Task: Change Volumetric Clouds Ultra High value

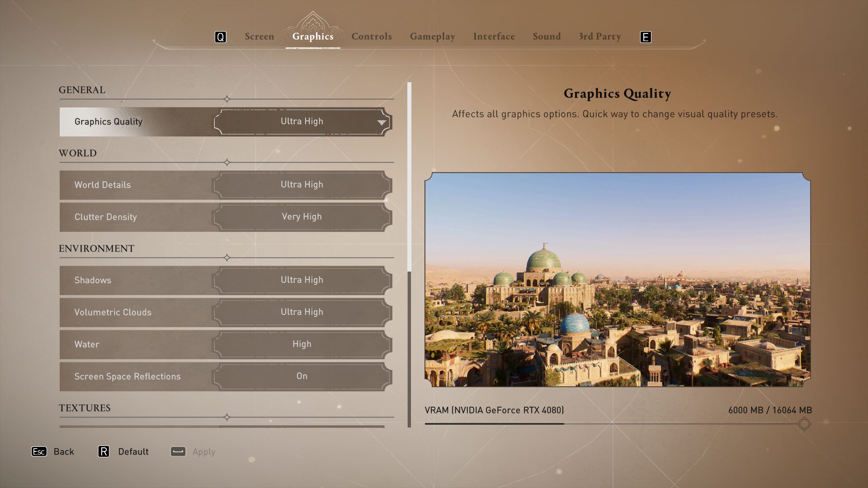Action: (x=302, y=312)
